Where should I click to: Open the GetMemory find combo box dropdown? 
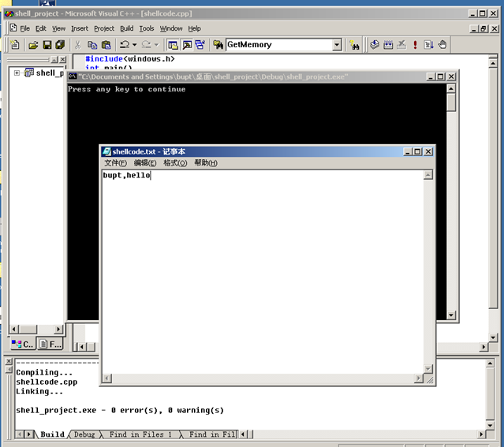tap(337, 45)
